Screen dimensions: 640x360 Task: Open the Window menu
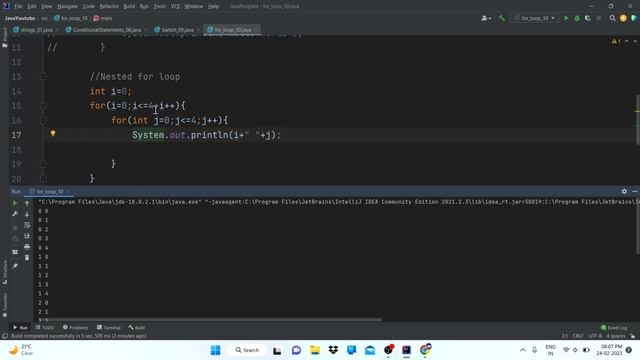193,6
